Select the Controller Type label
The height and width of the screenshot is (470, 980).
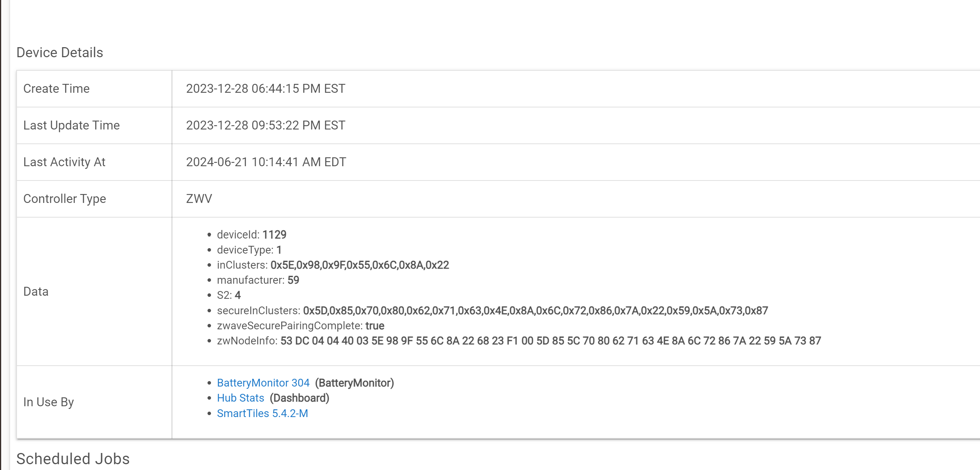click(x=65, y=199)
